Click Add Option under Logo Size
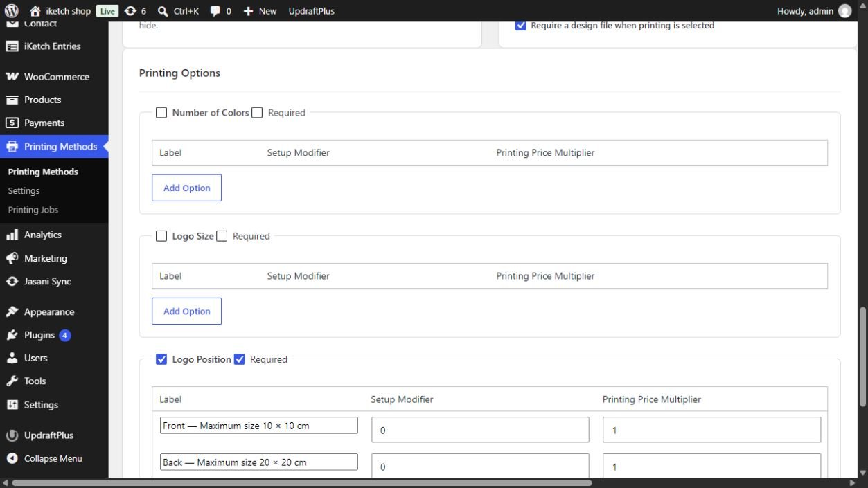 tap(186, 311)
